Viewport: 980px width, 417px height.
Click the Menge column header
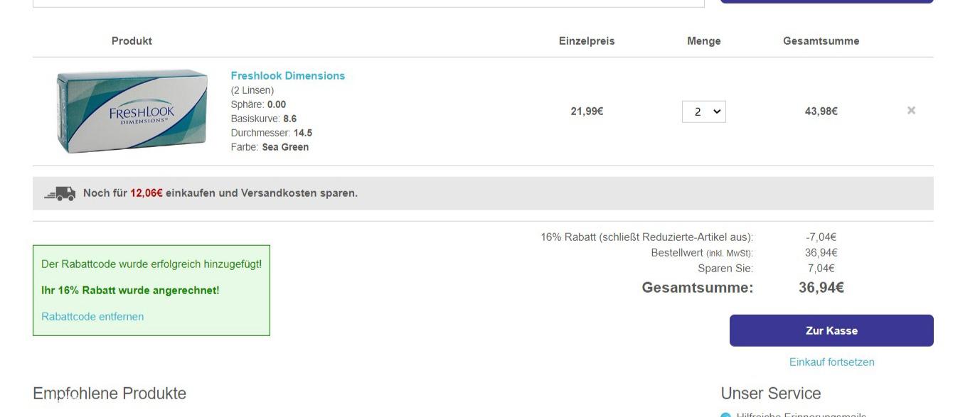(x=704, y=41)
